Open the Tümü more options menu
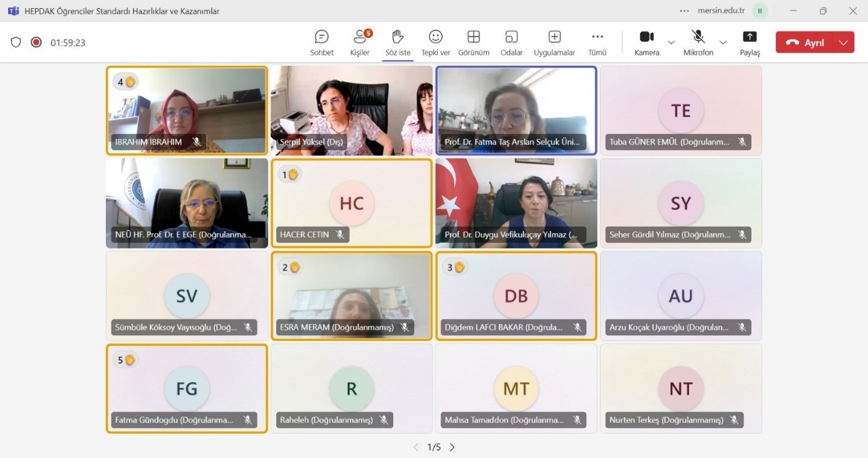The height and width of the screenshot is (458, 868). click(x=597, y=43)
